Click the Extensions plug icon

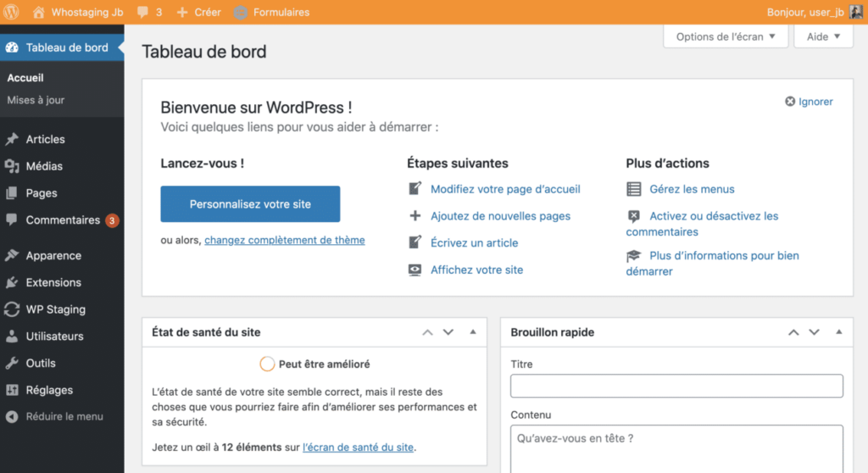tap(12, 282)
